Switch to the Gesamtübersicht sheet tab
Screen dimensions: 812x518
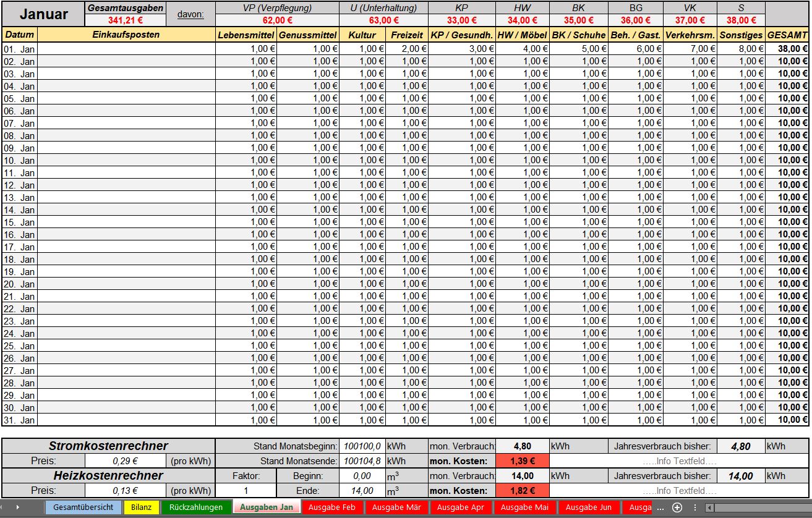[x=83, y=507]
